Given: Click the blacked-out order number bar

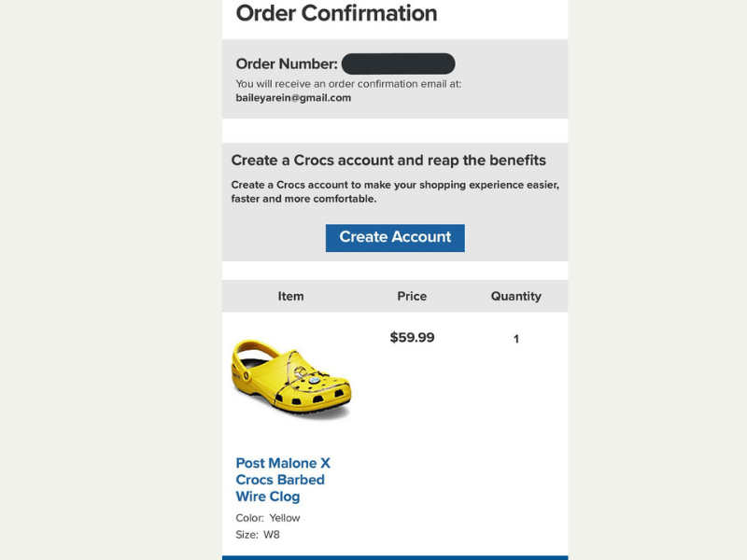Looking at the screenshot, I should pyautogui.click(x=398, y=64).
